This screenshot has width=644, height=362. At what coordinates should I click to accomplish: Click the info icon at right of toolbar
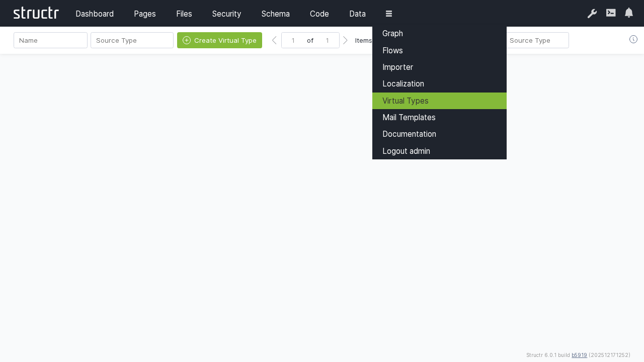pyautogui.click(x=633, y=39)
